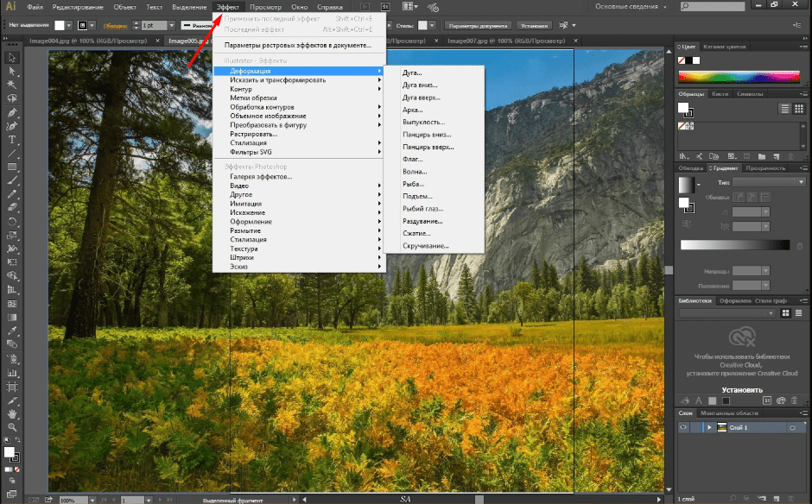
Task: Select the Pen tool
Action: point(13,112)
